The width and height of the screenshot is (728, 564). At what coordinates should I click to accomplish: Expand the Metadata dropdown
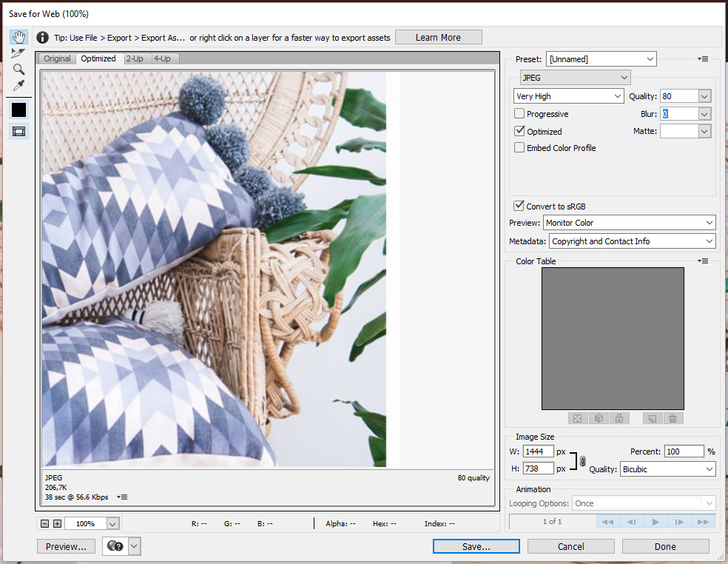(632, 241)
